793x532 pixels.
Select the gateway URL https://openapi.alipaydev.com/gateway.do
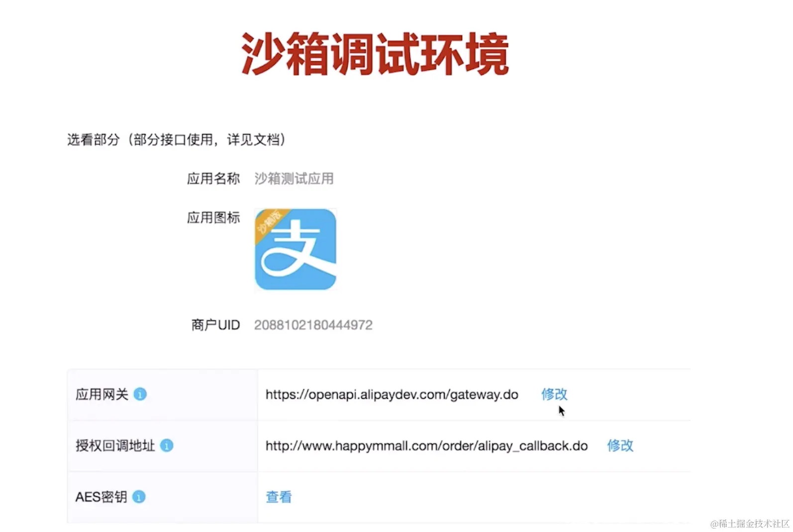pos(392,395)
